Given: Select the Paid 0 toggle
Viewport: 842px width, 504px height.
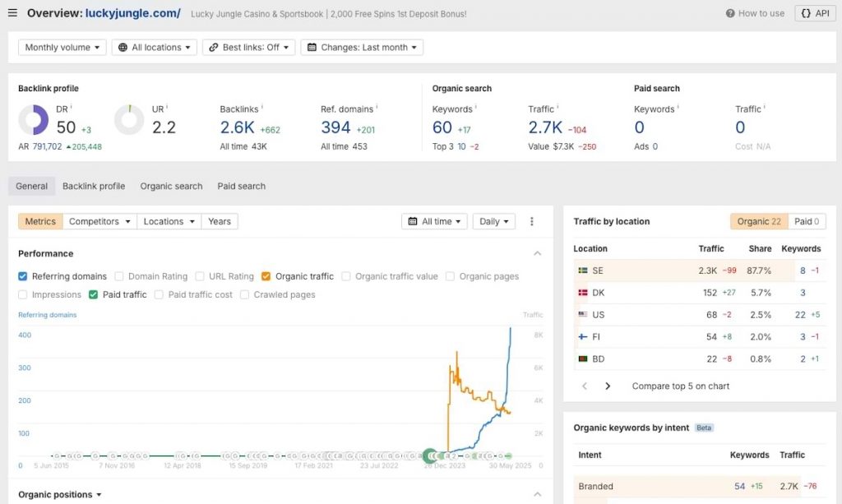Looking at the screenshot, I should coord(807,221).
